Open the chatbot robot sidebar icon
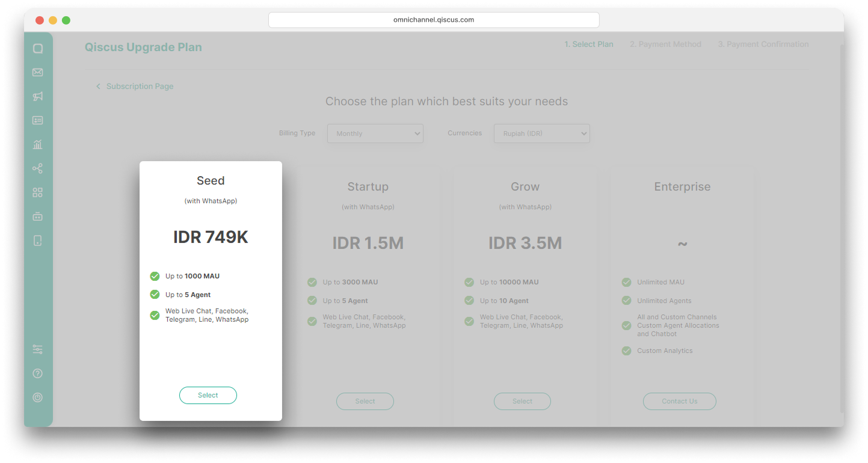868x463 pixels. [x=37, y=216]
